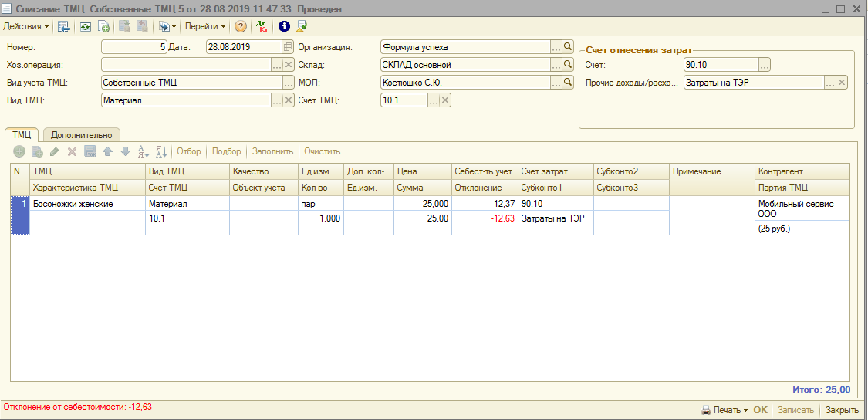This screenshot has height=420, width=868.
Task: Click the Подбор button in table toolbar
Action: pyautogui.click(x=226, y=151)
